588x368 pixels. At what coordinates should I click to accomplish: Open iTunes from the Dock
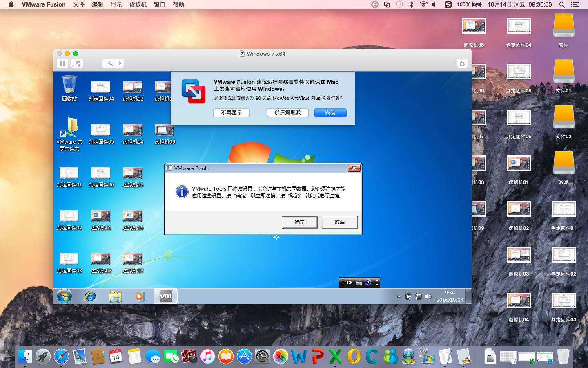click(x=207, y=357)
